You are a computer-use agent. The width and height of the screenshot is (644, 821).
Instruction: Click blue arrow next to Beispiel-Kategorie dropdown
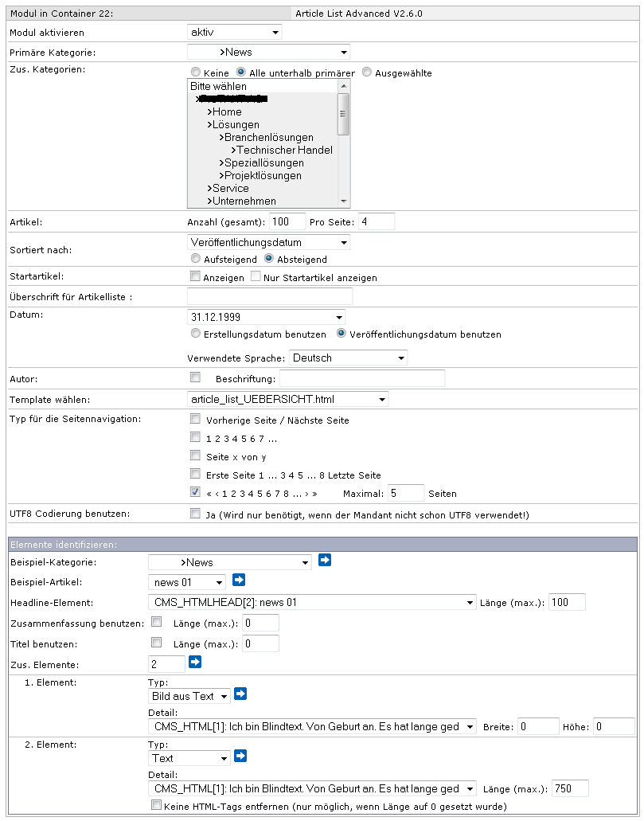click(x=325, y=561)
